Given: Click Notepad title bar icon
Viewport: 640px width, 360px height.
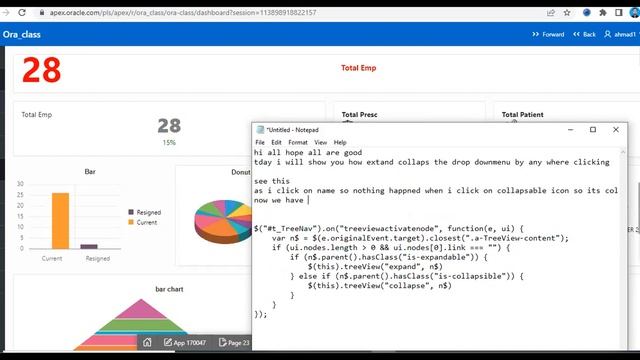Looking at the screenshot, I should [260, 130].
